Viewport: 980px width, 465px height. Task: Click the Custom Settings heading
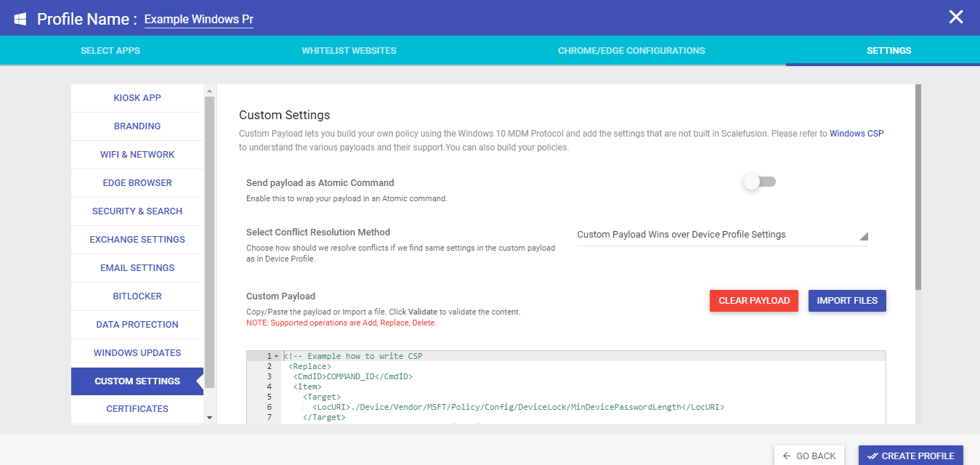point(285,115)
